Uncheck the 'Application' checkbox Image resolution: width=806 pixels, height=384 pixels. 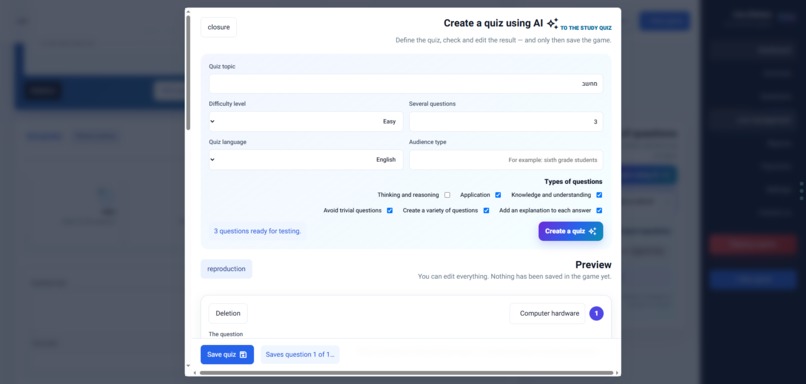click(x=498, y=195)
